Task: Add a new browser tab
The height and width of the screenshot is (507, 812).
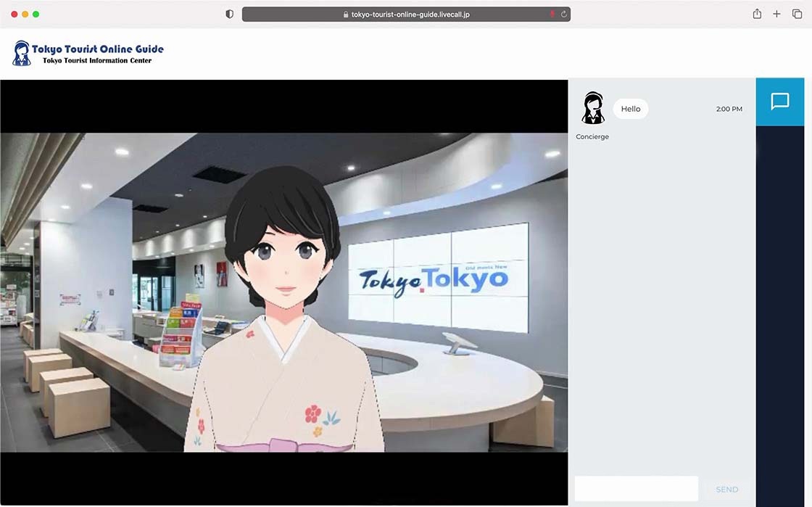Action: tap(776, 14)
